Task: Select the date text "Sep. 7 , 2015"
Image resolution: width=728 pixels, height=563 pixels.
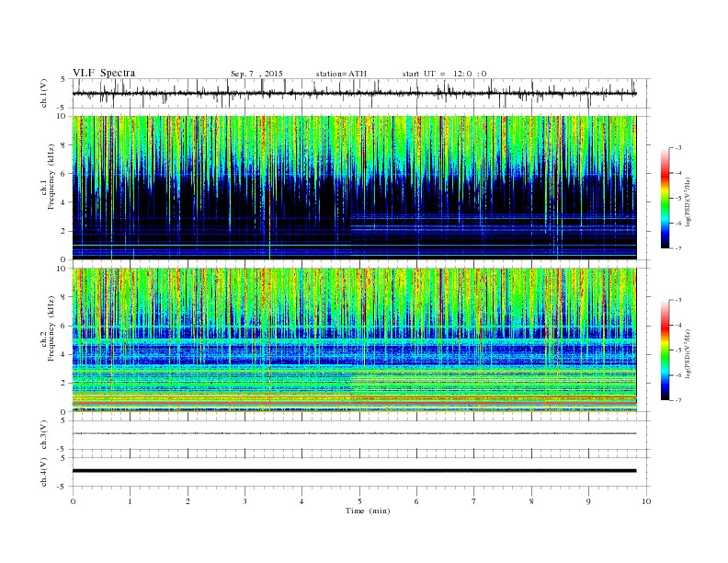Action: tap(256, 74)
